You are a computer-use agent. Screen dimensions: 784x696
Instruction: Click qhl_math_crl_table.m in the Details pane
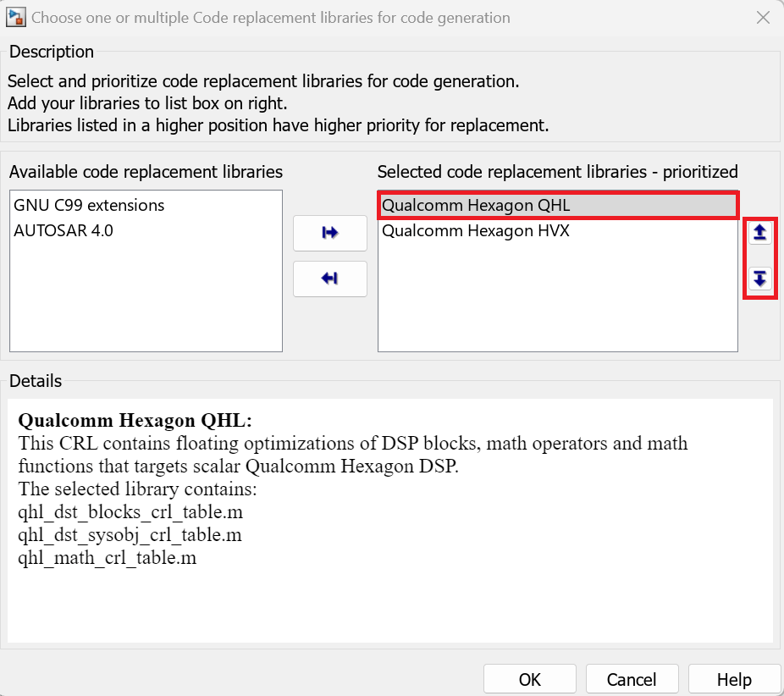click(x=108, y=558)
